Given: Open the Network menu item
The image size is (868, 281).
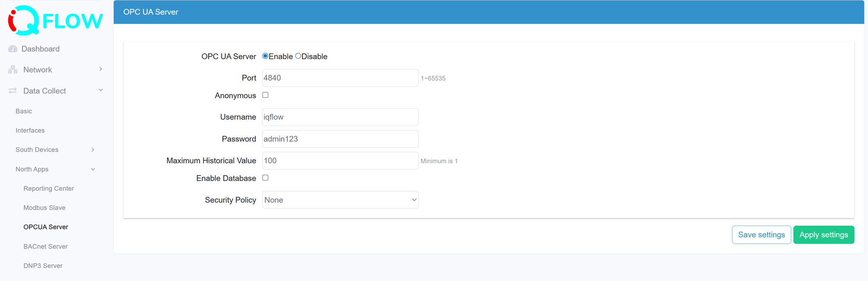Looking at the screenshot, I should 37,69.
